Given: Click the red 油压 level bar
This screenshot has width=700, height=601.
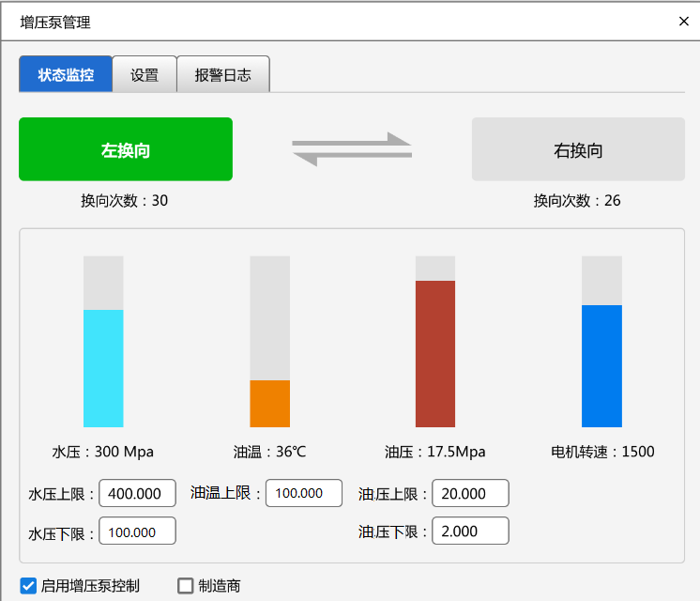Looking at the screenshot, I should tap(435, 353).
